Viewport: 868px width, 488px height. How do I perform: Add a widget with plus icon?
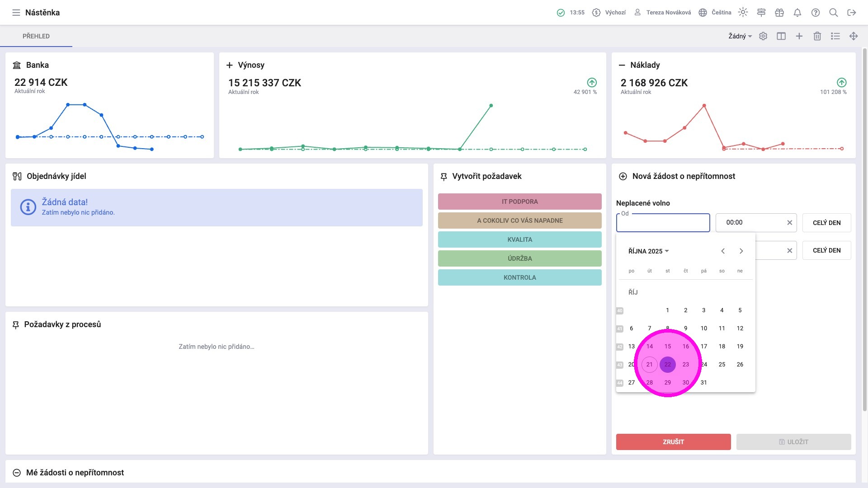coord(799,36)
